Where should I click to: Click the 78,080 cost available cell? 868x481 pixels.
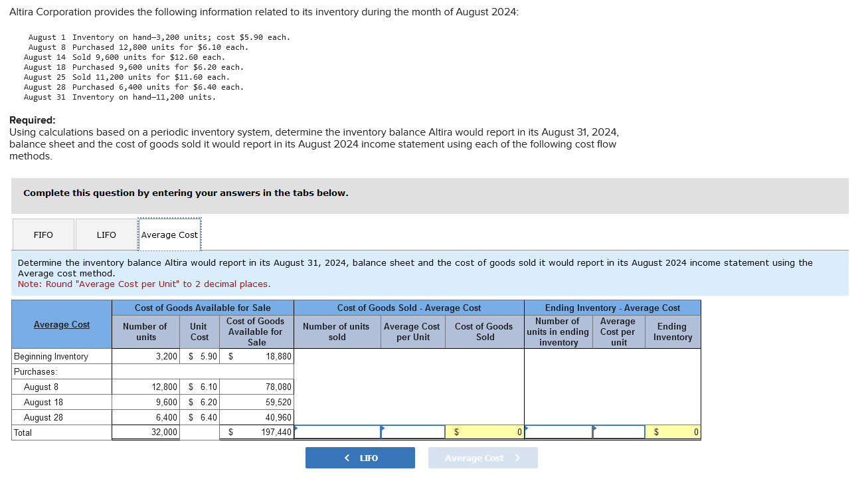tap(256, 387)
